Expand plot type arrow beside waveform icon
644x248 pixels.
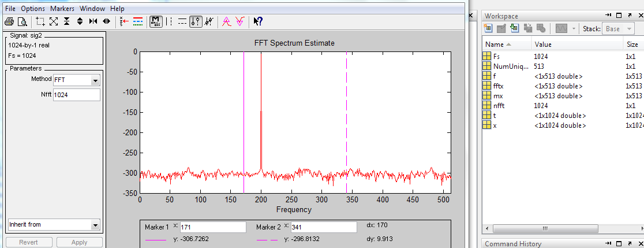574,29
